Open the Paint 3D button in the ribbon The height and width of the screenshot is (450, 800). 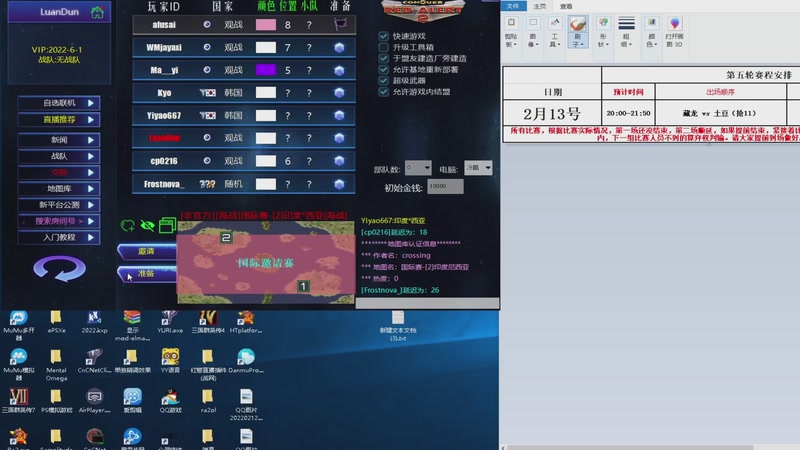click(x=674, y=32)
